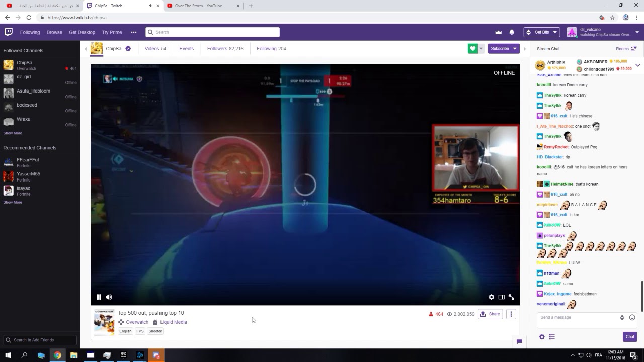Open the Following 204 tab
This screenshot has width=644, height=362.
271,49
